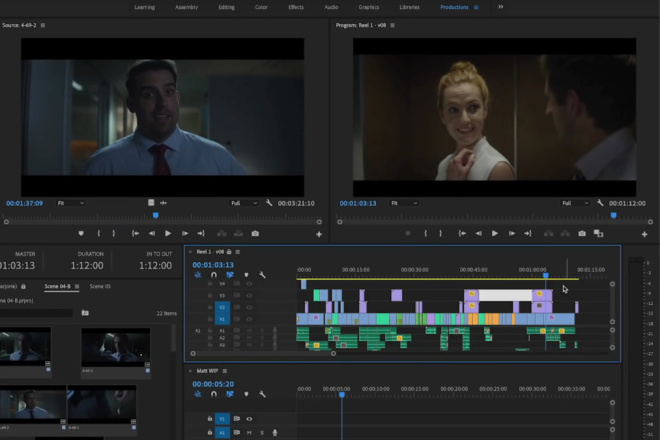Open Reel 1 timeline display settings wrench
Viewport: 660px width, 440px height.
[262, 275]
